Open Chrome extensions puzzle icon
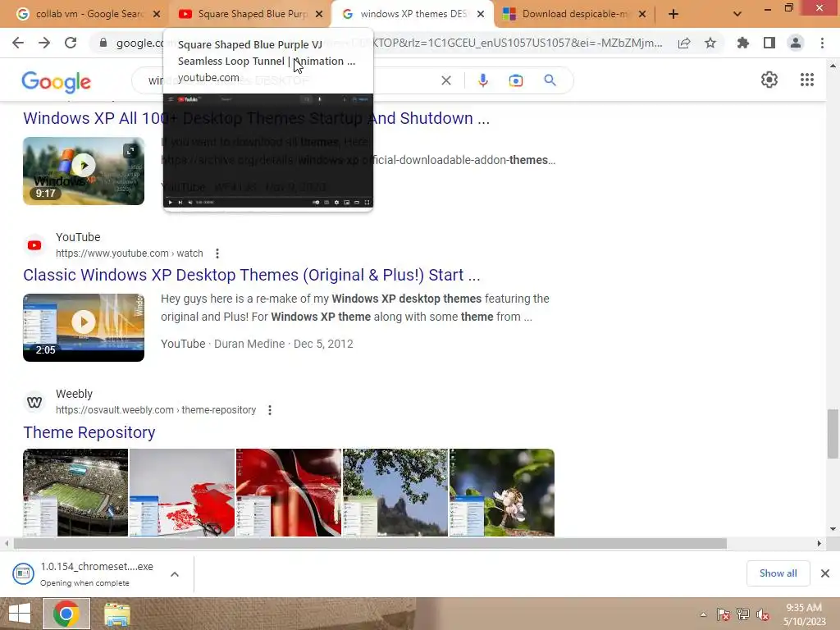Screen dimensions: 840x630 (743, 43)
